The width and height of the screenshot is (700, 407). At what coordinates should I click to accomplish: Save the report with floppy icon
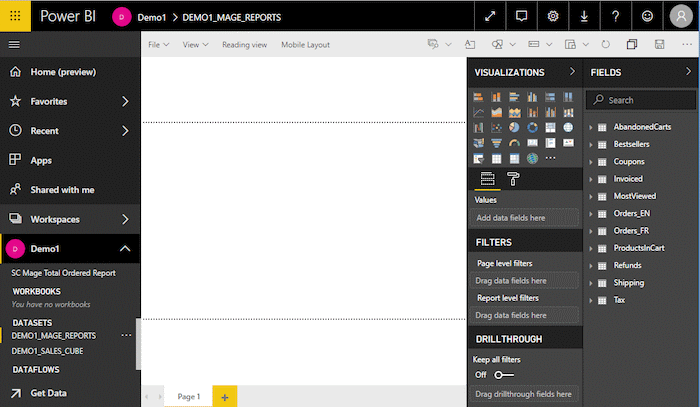(x=659, y=44)
